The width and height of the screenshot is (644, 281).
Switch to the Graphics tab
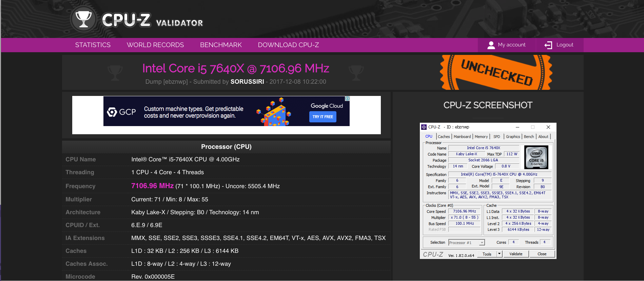513,137
